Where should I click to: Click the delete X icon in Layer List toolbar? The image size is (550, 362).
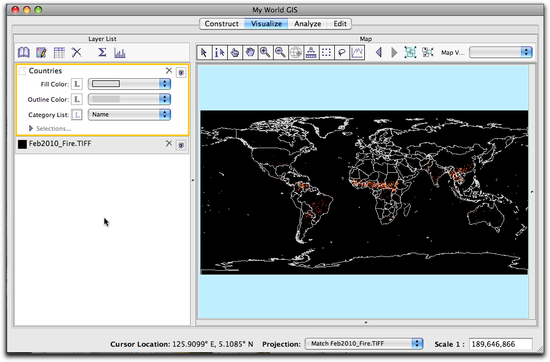point(76,53)
